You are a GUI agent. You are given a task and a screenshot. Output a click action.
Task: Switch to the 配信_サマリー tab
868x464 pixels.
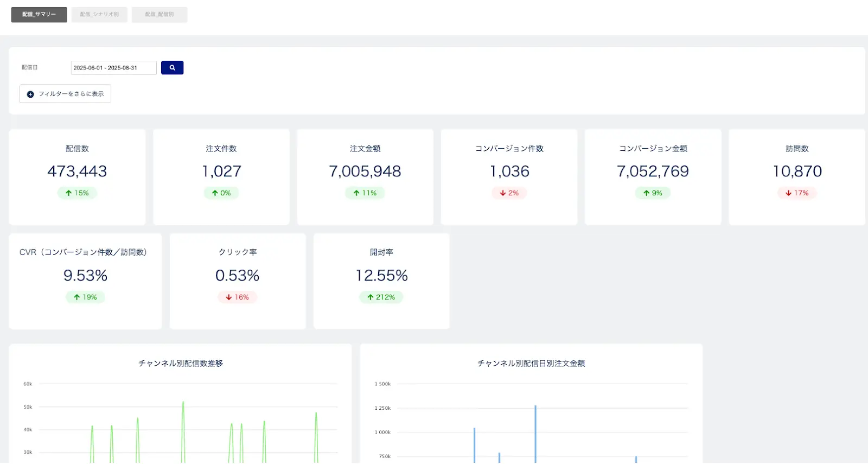click(x=39, y=15)
